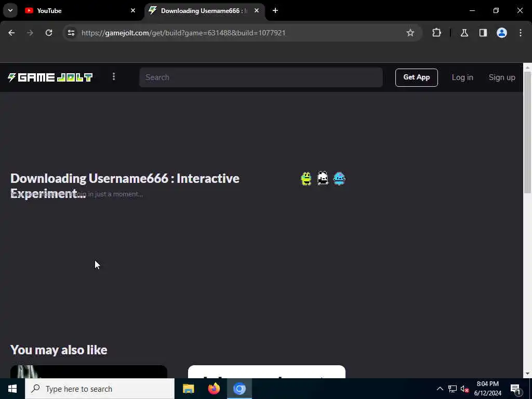
Task: Click the Game Jolt Search field
Action: [261, 77]
